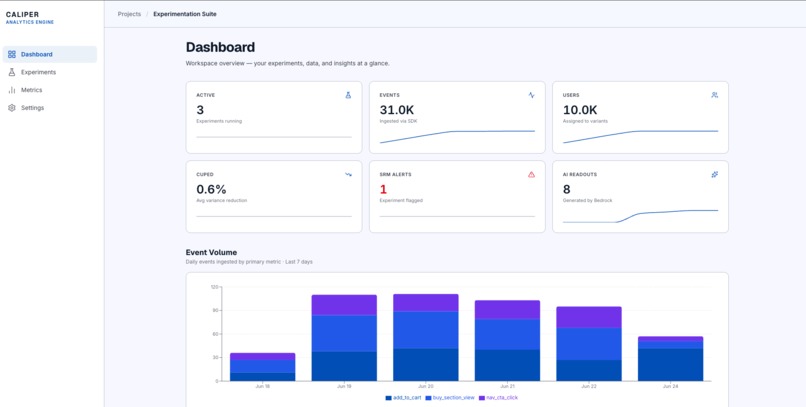Click the Experiments flask icon in sidebar
The image size is (806, 407).
[12, 72]
